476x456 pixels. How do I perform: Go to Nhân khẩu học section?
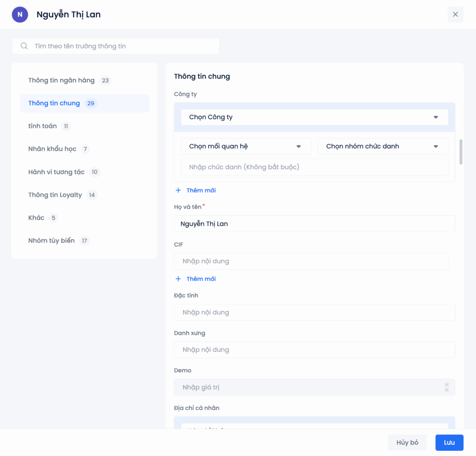click(x=85, y=149)
